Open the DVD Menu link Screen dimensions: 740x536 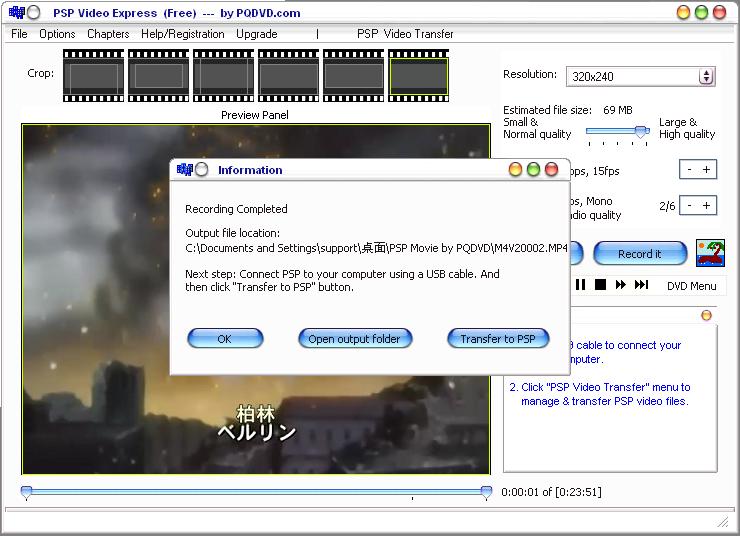pos(691,286)
